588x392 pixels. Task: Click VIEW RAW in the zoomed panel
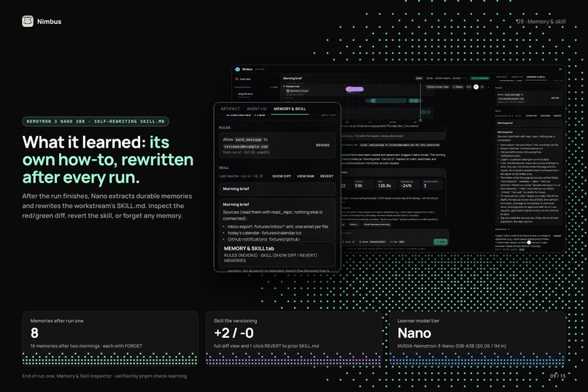pos(306,176)
